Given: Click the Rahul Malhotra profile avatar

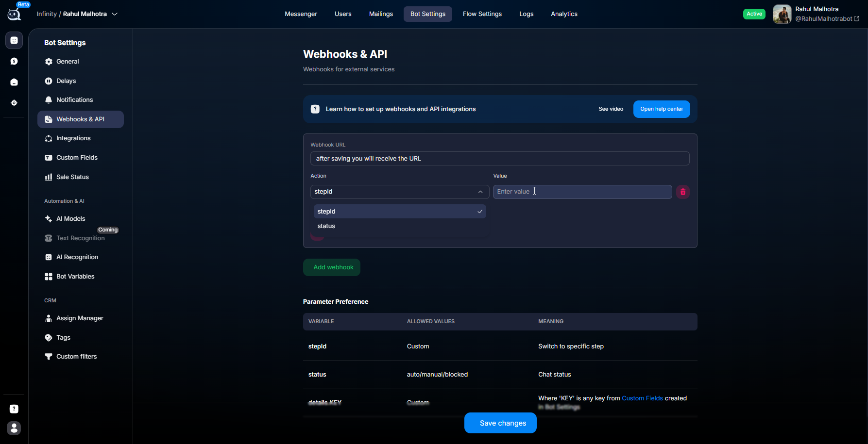Looking at the screenshot, I should 782,14.
